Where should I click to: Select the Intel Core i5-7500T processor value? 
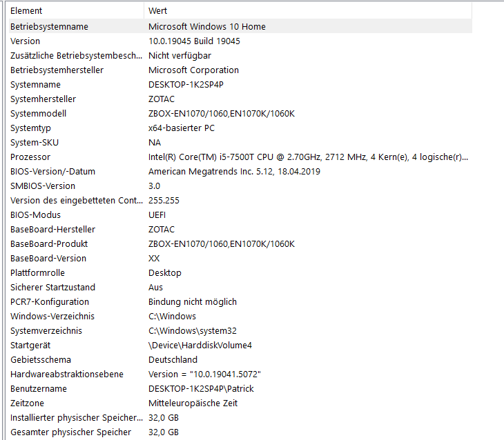tap(308, 157)
